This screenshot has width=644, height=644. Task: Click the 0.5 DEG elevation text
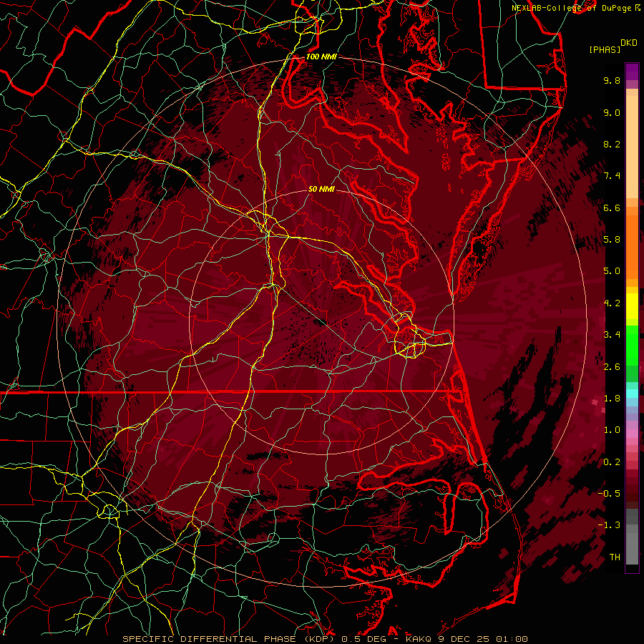363,639
